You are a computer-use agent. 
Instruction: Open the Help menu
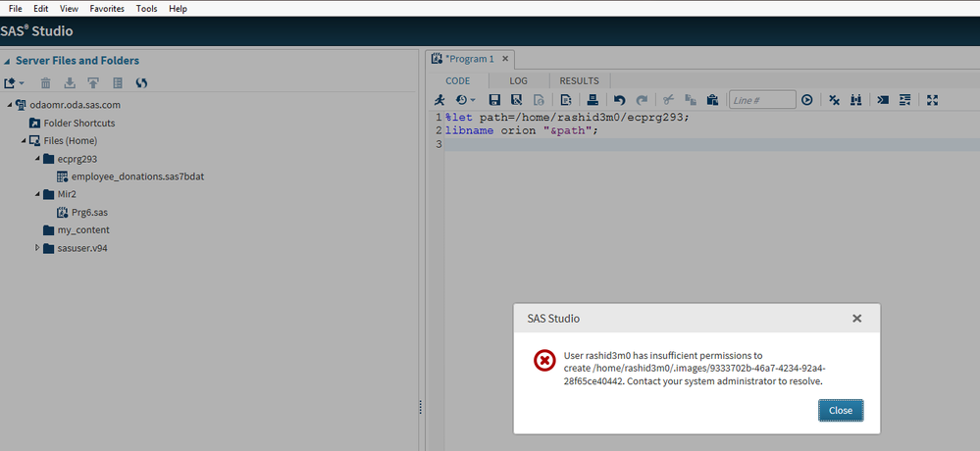coord(178,9)
